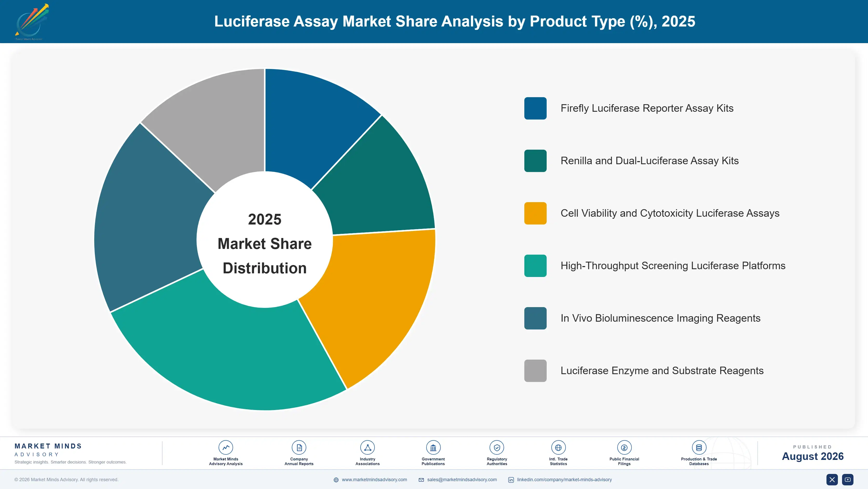Click the Market Minds Advisory logo in header
Viewport: 868px width, 489px height.
(x=32, y=22)
